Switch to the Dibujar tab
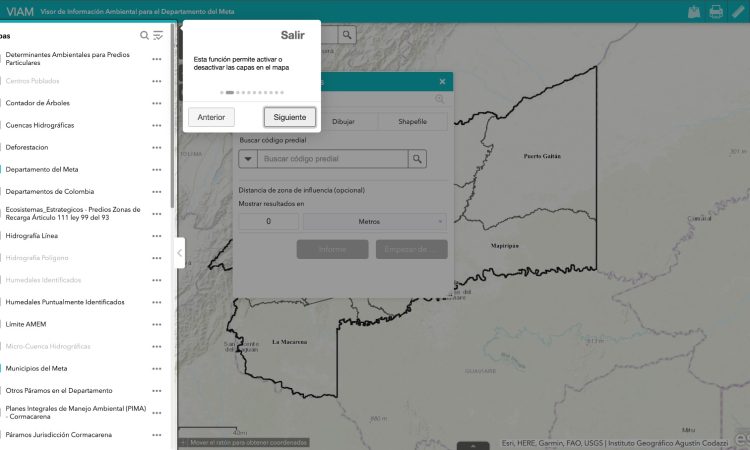The width and height of the screenshot is (750, 450). [x=343, y=121]
